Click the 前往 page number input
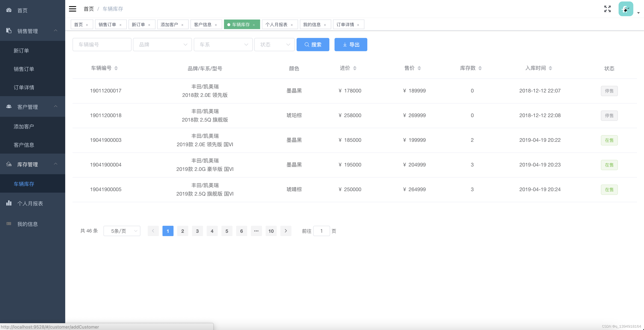 [x=321, y=231]
